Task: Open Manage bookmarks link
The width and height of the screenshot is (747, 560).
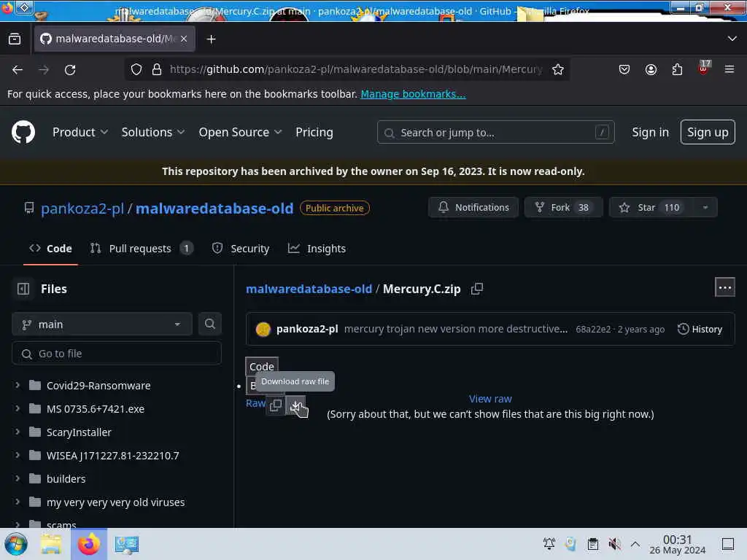Action: coord(413,94)
